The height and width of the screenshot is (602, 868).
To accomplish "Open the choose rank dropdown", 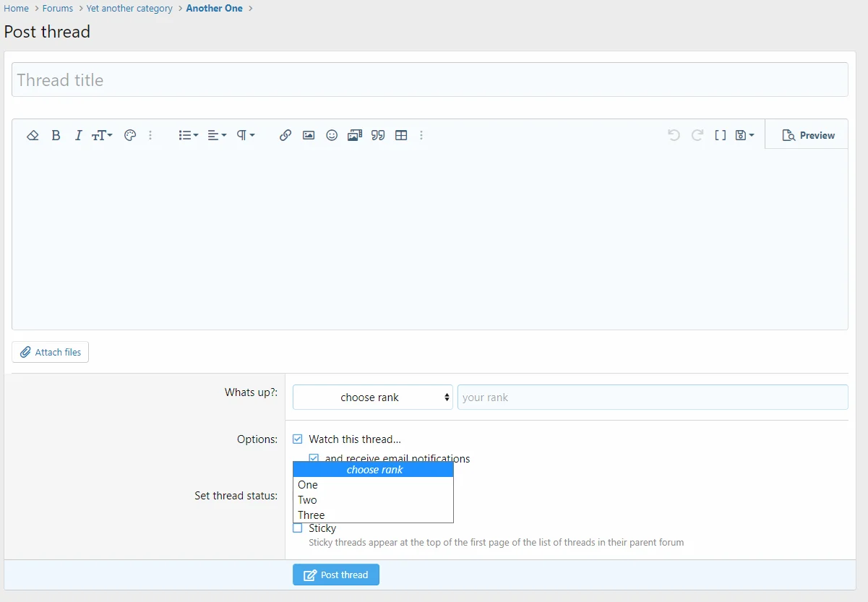I will [x=372, y=397].
